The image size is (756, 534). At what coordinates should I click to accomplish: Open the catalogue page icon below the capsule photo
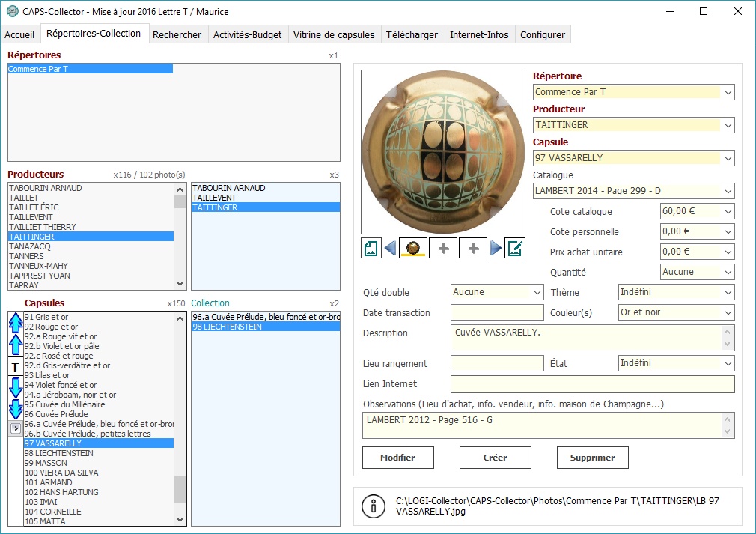[371, 249]
